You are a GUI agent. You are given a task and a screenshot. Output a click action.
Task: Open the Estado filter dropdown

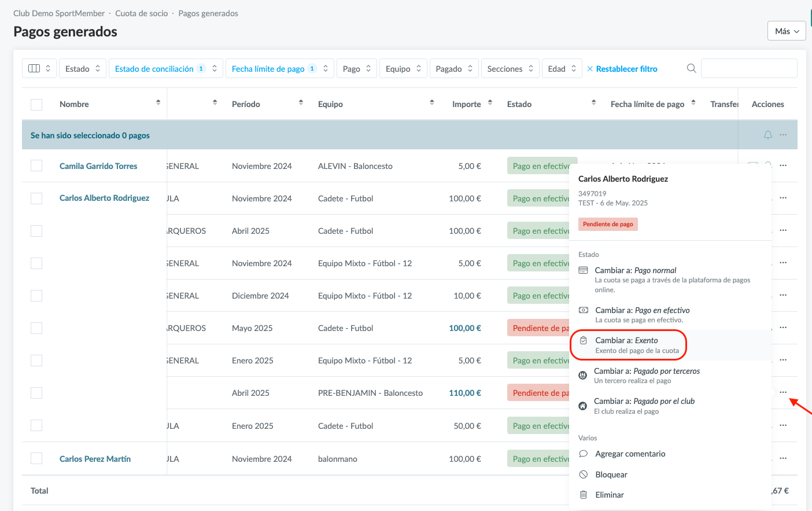[83, 68]
